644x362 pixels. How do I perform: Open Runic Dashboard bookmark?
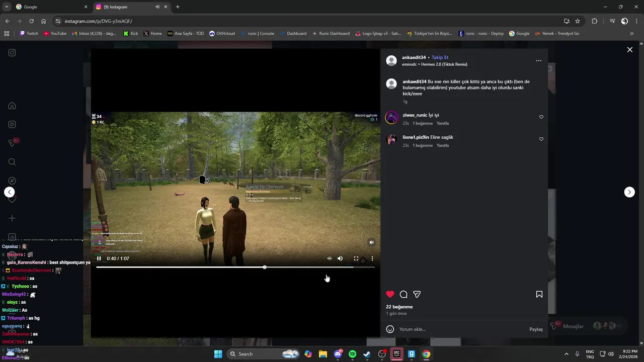pos(331,34)
